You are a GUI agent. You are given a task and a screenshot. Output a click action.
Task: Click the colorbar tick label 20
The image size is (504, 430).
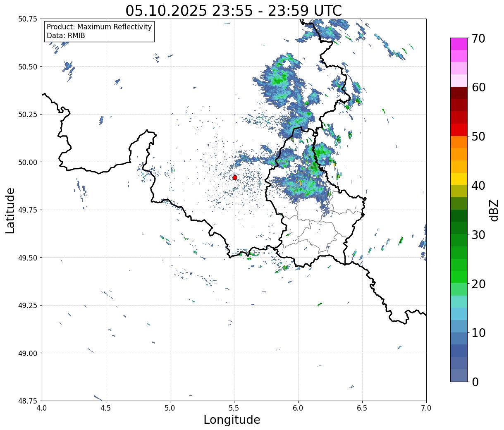click(478, 284)
